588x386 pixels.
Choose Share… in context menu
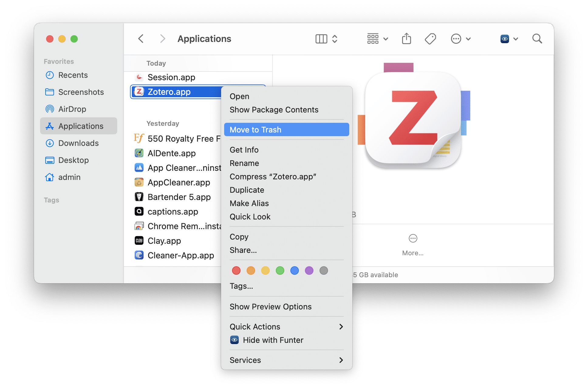[x=286, y=250]
